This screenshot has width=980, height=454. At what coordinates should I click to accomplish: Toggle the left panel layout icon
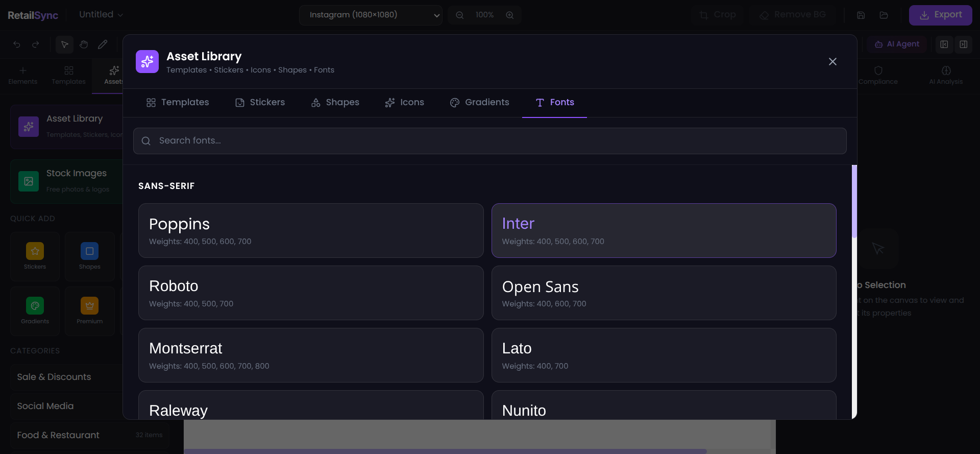[944, 44]
